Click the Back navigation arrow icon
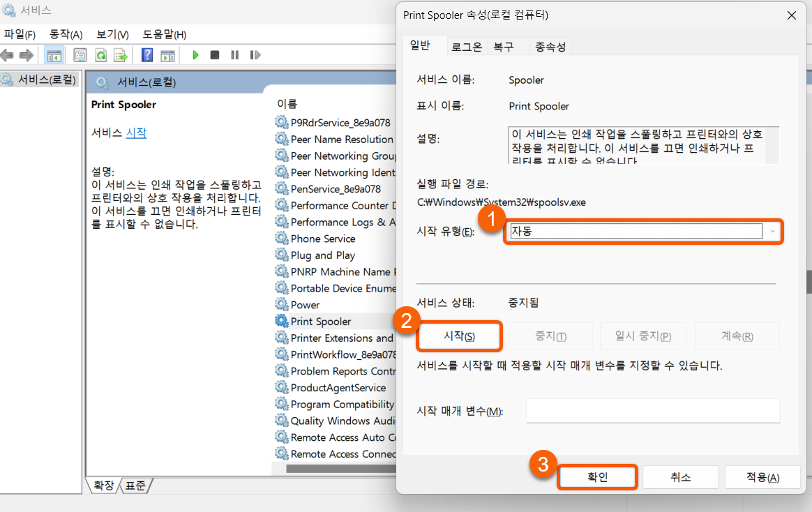 click(x=8, y=55)
